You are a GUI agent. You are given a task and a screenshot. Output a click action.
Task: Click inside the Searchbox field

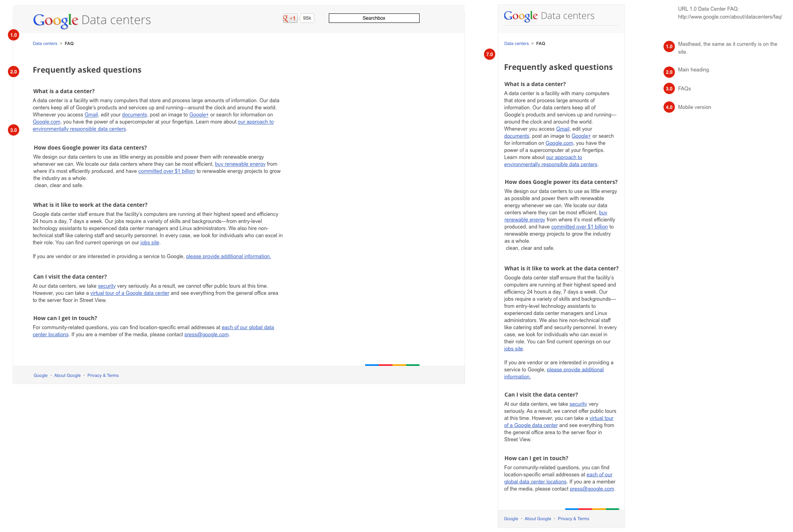(x=374, y=18)
